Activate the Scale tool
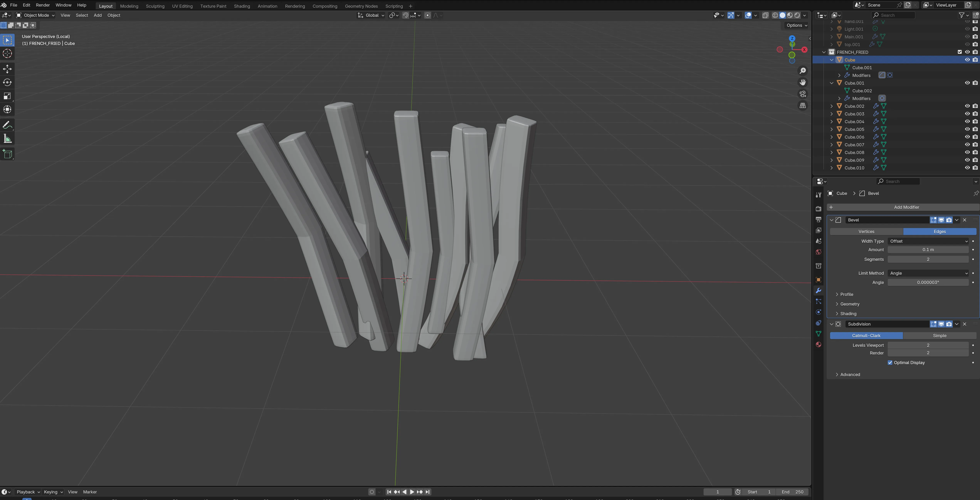This screenshot has height=500, width=980. [x=7, y=96]
